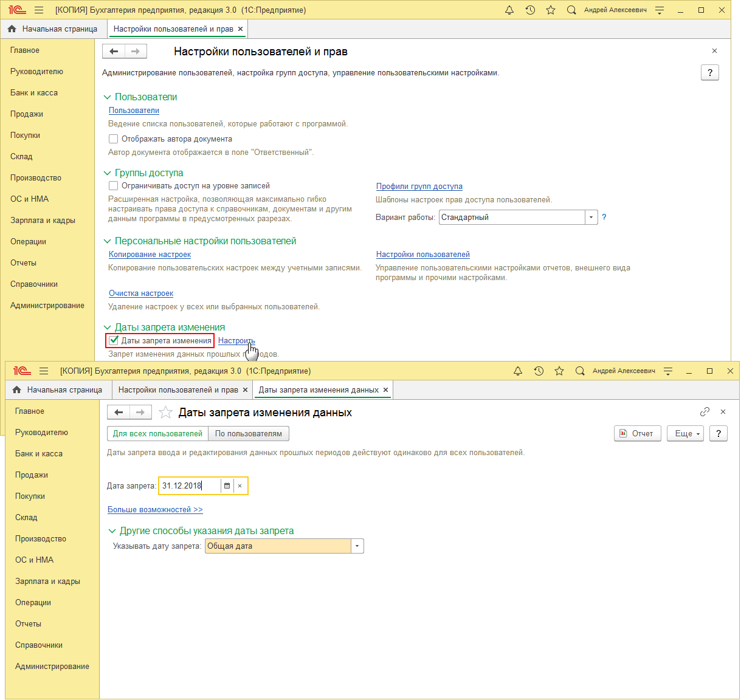Screen dimensions: 741x700
Task: Open Профили групп доступа link
Action: pos(419,187)
